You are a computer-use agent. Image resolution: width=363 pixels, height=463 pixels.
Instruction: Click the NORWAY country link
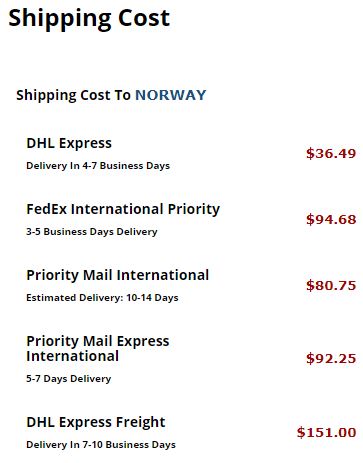point(171,95)
